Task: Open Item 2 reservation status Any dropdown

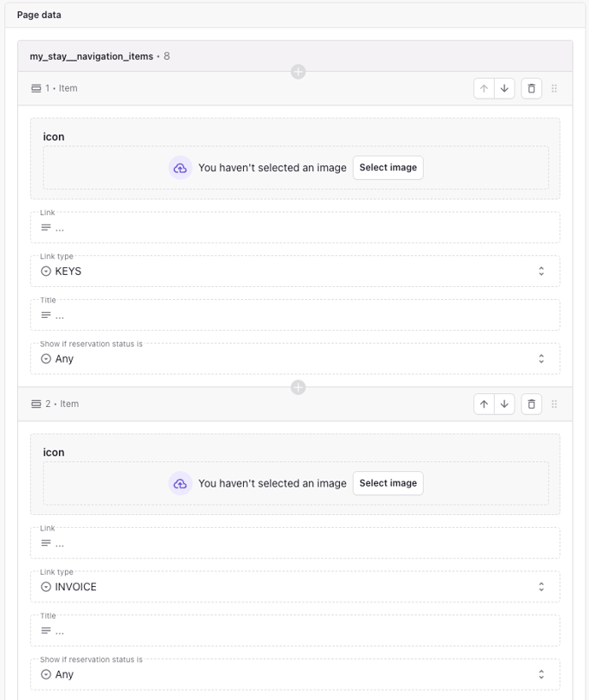Action: click(x=295, y=674)
